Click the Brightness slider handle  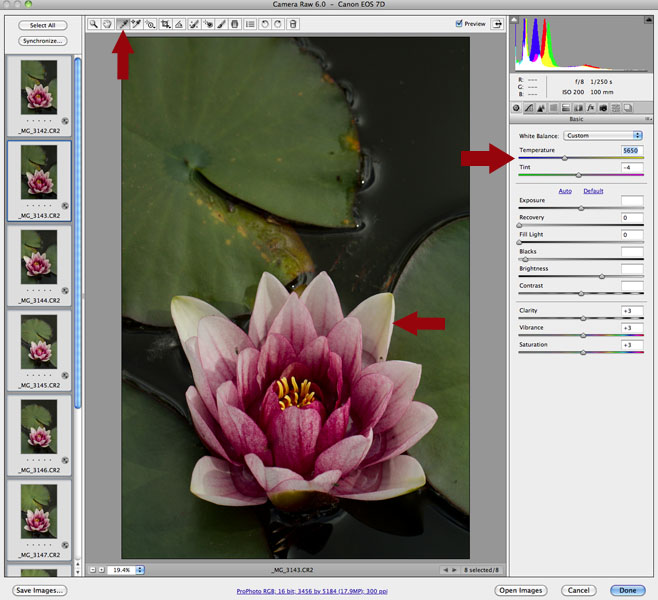coord(602,277)
